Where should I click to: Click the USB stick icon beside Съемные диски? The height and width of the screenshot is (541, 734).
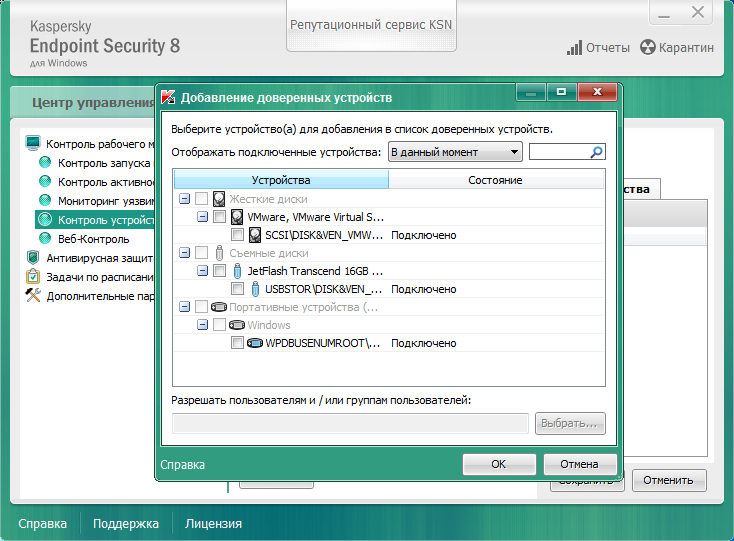pos(219,253)
